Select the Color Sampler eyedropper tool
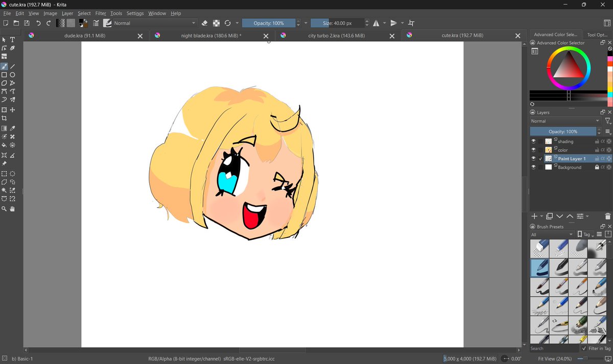This screenshot has width=613, height=364. click(13, 129)
